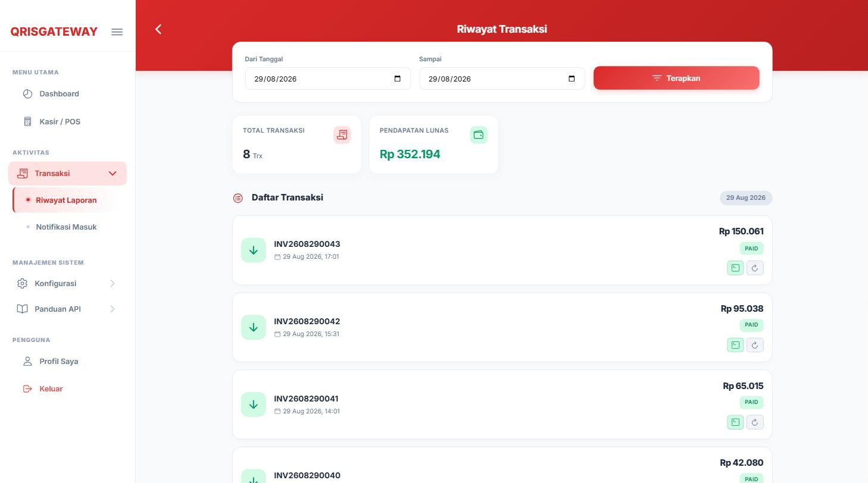Open green detail icon for INV2608290042
The width and height of the screenshot is (868, 483).
(x=735, y=345)
